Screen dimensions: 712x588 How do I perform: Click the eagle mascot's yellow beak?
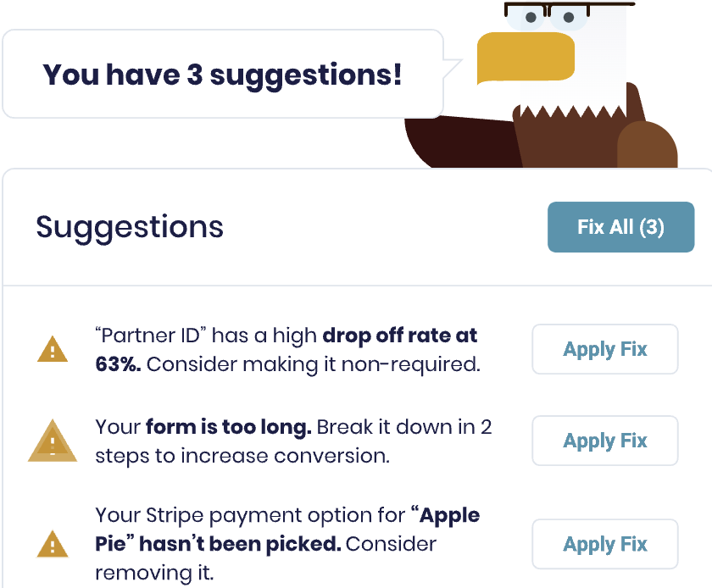(526, 58)
